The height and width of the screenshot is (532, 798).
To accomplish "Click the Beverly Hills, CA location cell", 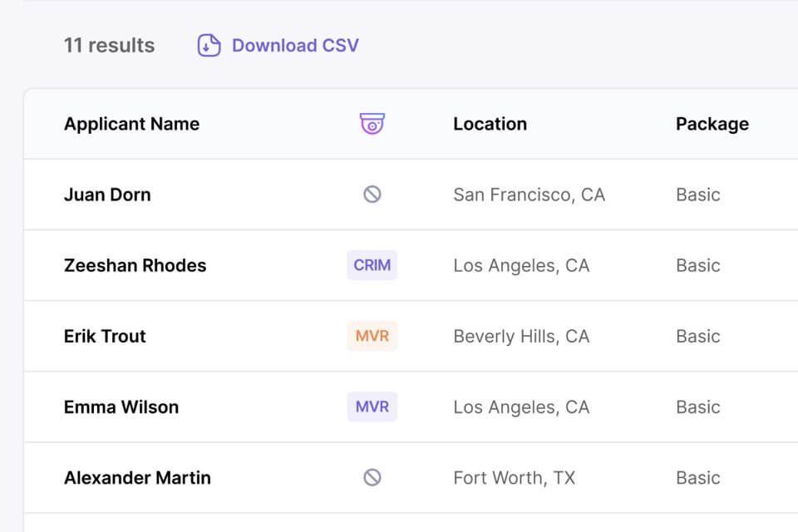I will point(521,336).
